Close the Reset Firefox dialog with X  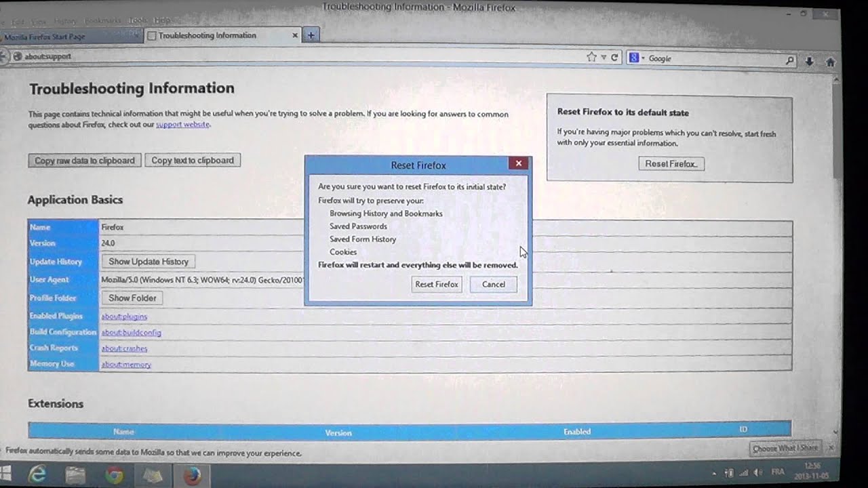518,163
